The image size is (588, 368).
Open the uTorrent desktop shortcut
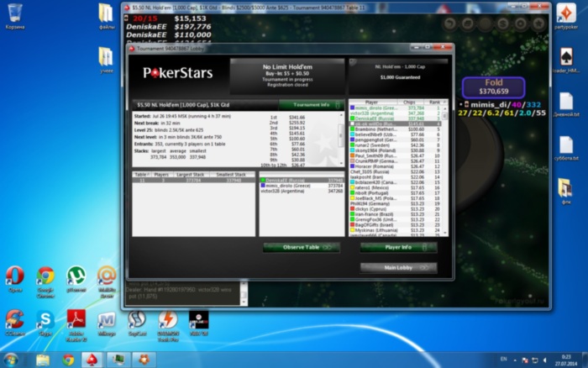pos(76,279)
